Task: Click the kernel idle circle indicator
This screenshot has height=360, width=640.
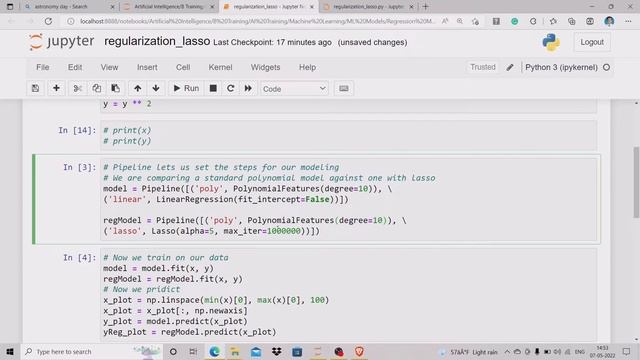Action: (607, 67)
